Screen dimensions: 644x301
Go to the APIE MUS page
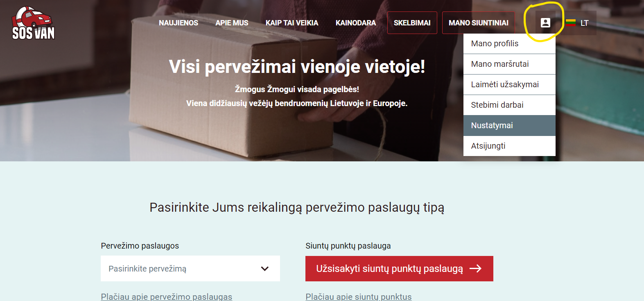click(232, 23)
